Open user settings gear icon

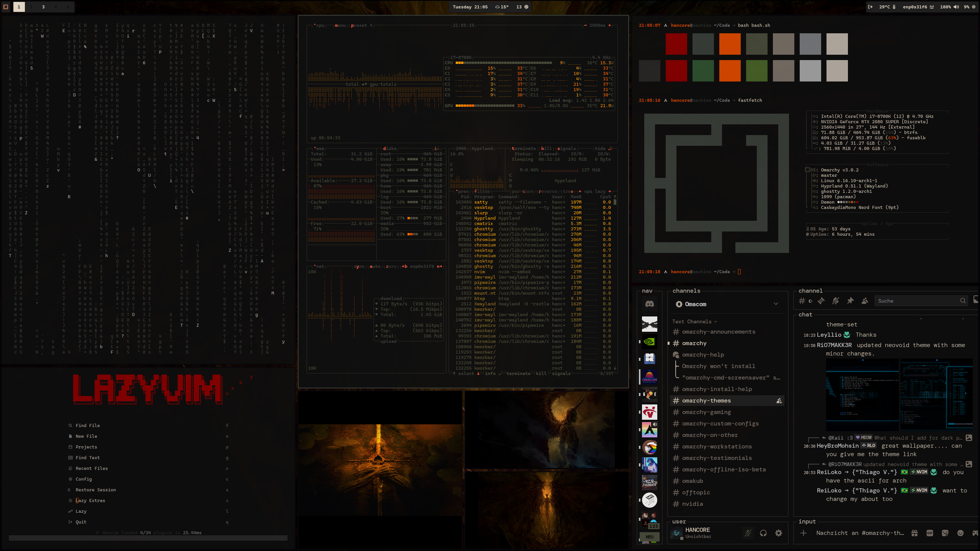tap(779, 533)
